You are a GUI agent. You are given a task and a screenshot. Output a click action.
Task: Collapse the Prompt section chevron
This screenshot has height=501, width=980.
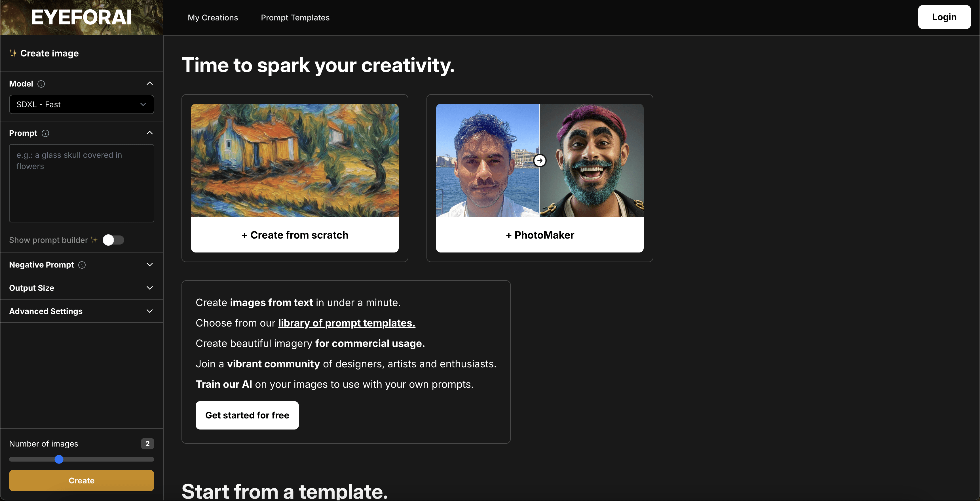149,133
